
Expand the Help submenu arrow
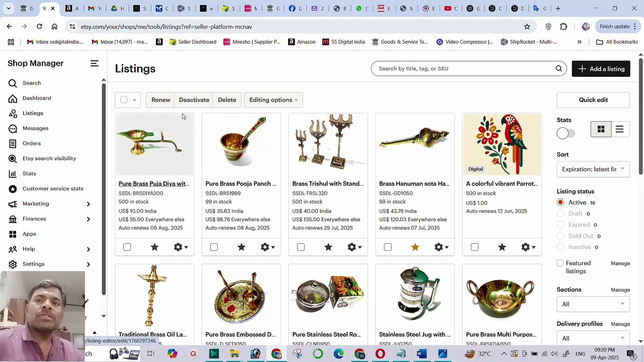click(x=89, y=249)
